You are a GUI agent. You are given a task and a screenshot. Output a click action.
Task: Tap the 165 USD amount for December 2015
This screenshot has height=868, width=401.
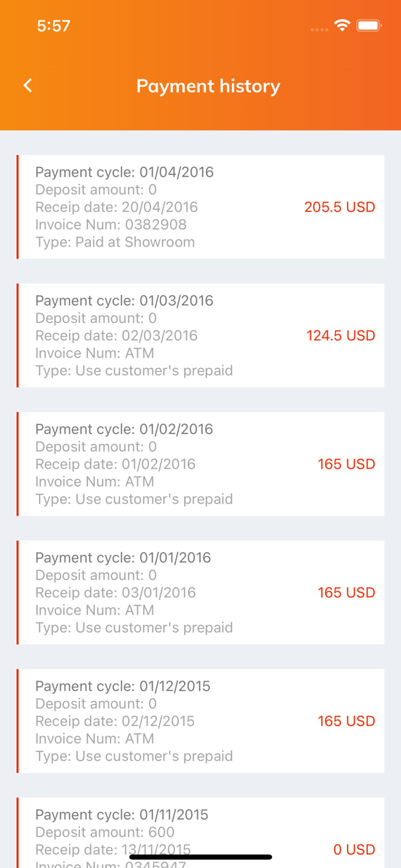(346, 721)
